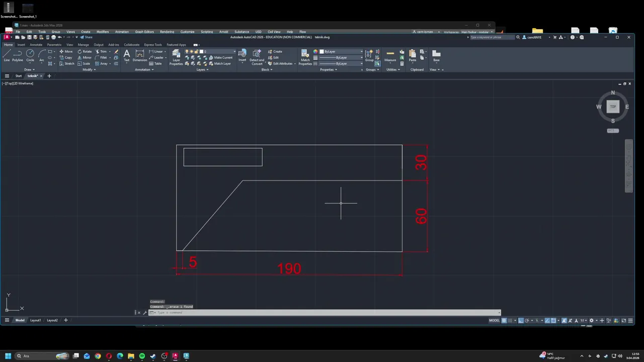
Task: Expand the Utilities panel dropdown
Action: coord(393,70)
